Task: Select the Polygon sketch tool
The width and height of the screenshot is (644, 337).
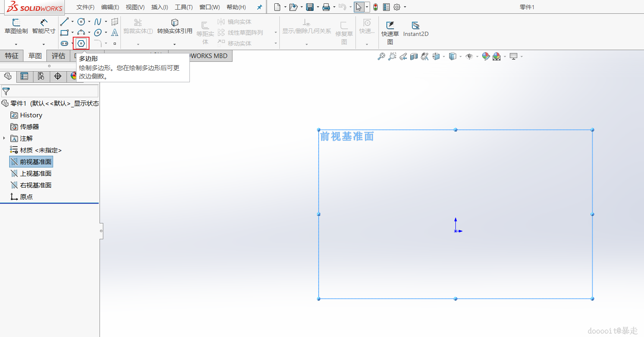Action: coord(81,43)
